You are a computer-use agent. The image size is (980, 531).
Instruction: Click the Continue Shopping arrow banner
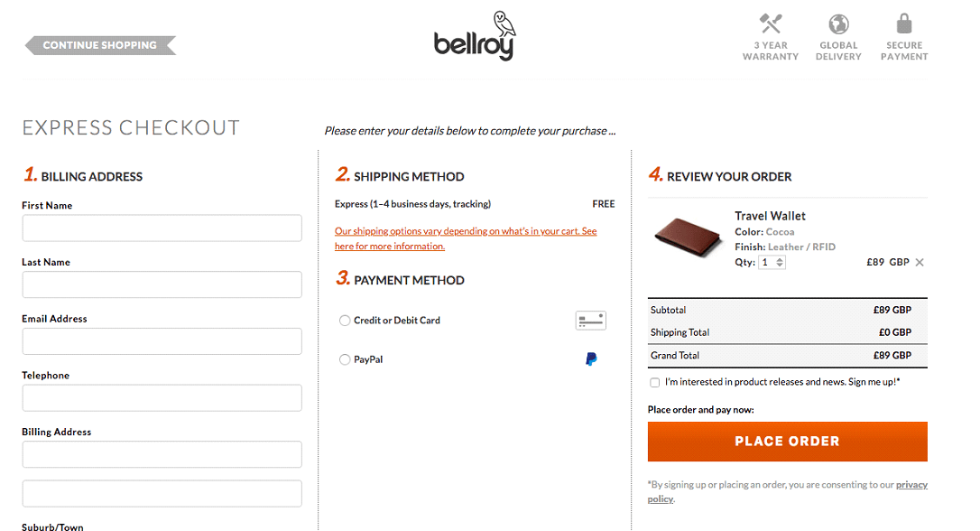[x=99, y=44]
